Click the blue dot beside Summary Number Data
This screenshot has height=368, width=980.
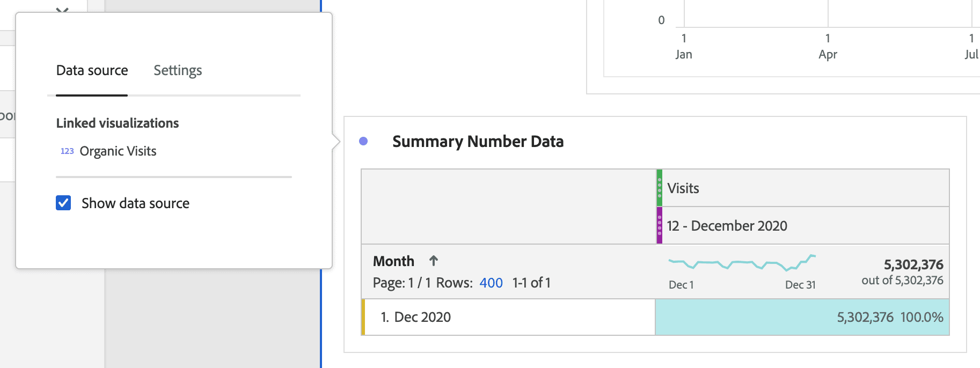(363, 141)
